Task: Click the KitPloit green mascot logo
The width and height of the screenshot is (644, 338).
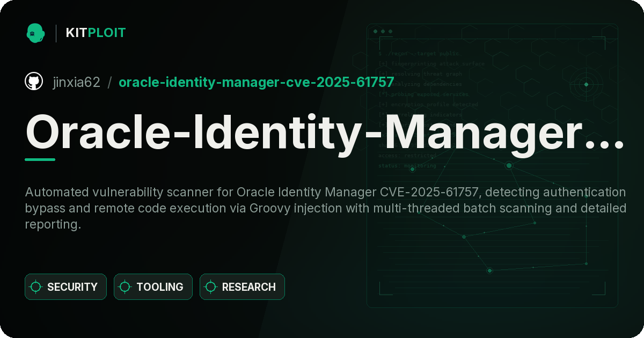Action: [35, 33]
